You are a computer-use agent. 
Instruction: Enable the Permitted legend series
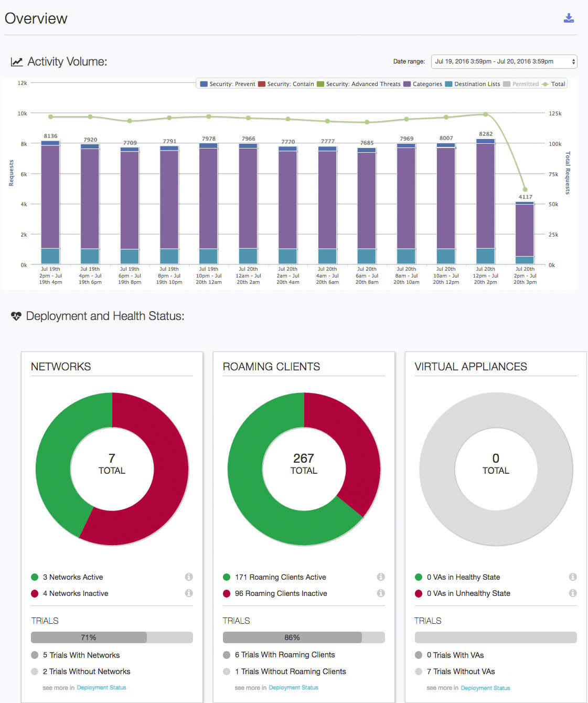pos(521,84)
